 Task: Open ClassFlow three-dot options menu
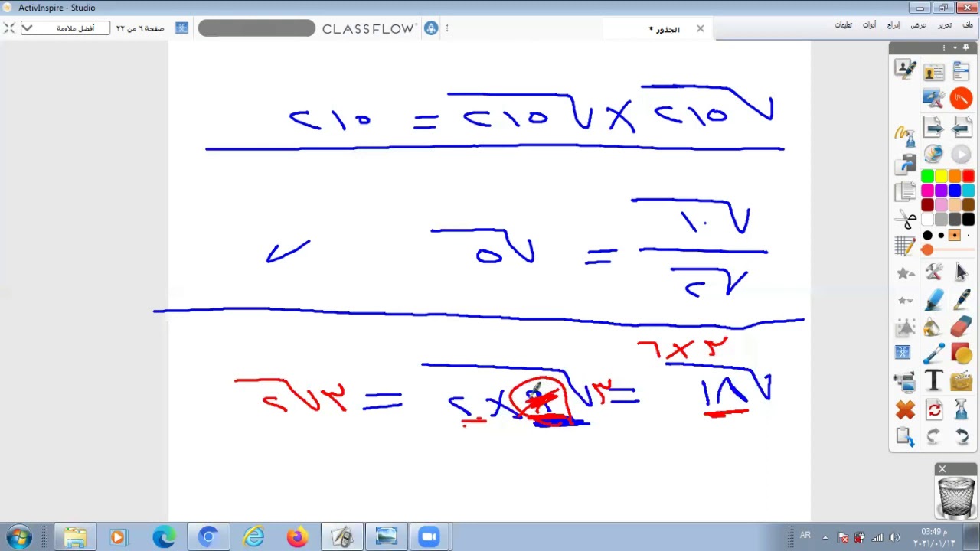tap(447, 28)
